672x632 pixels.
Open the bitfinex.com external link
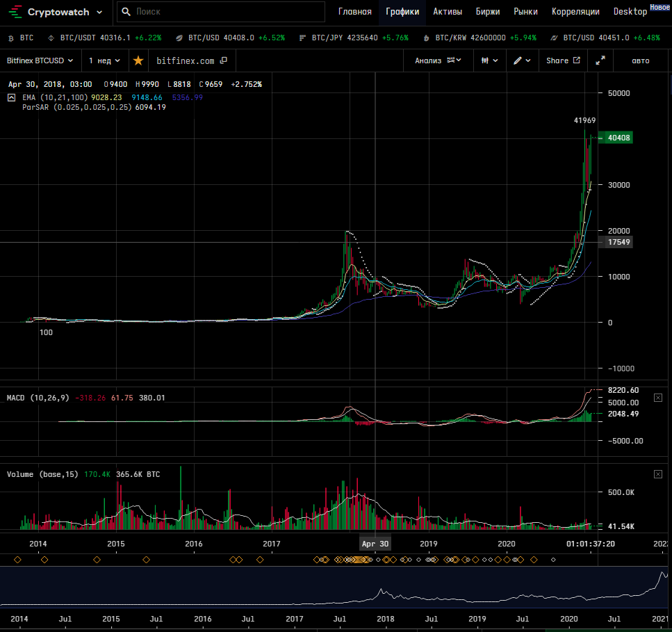point(192,60)
